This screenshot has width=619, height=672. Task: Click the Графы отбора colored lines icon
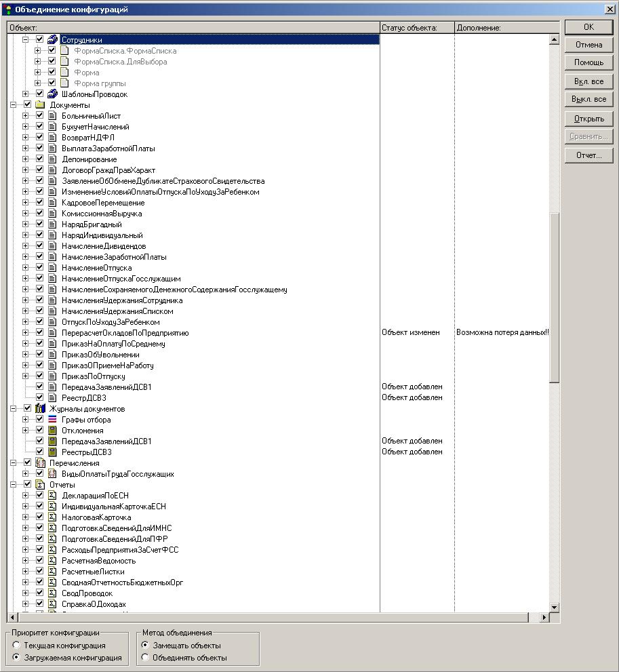(52, 420)
